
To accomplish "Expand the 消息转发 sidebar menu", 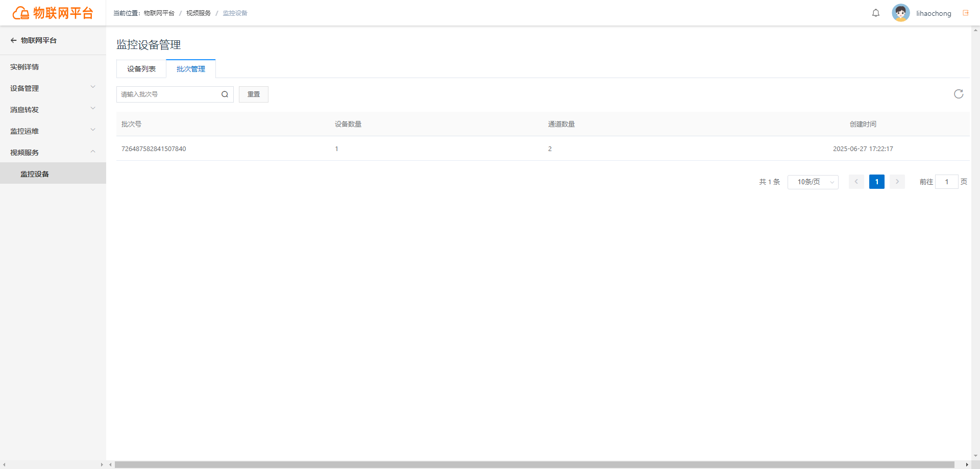I will click(53, 110).
